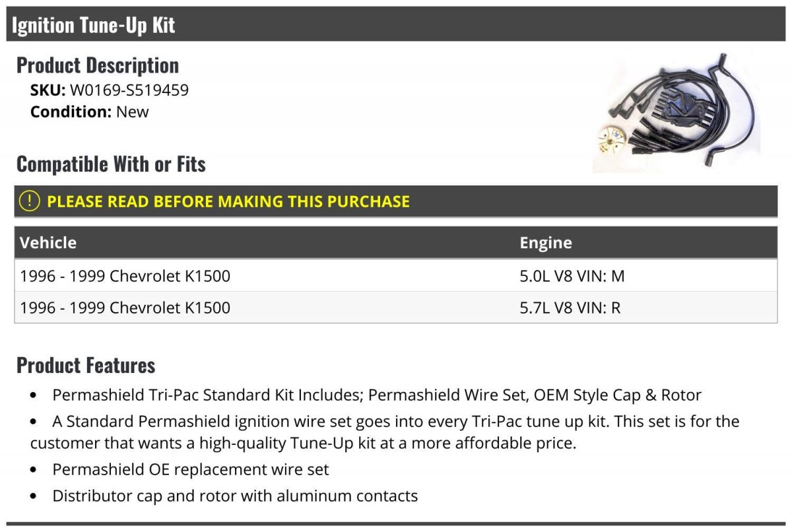Select the SKU number W0169-S519459
The image size is (792, 532).
click(129, 90)
